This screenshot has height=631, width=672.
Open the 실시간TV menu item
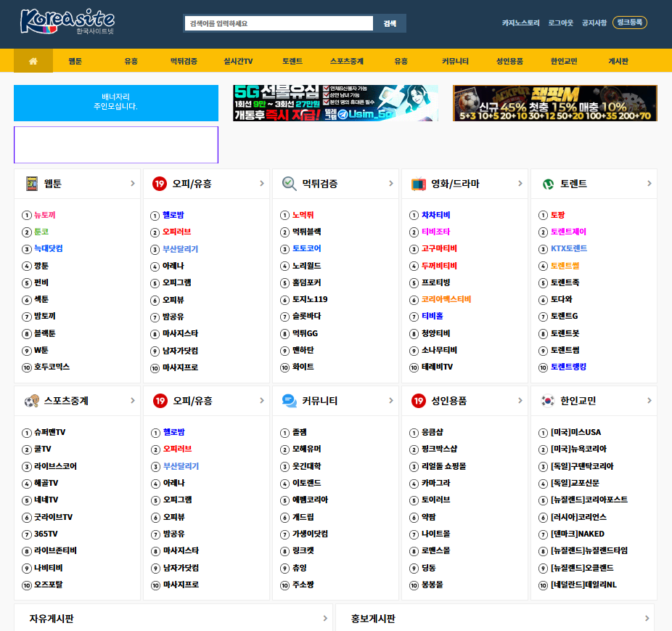[238, 61]
